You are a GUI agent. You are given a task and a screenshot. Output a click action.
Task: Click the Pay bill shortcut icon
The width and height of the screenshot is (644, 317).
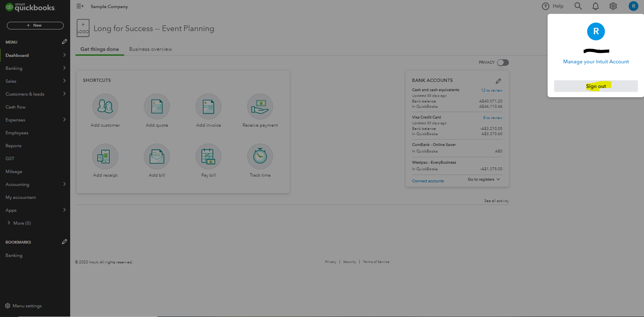tap(208, 156)
